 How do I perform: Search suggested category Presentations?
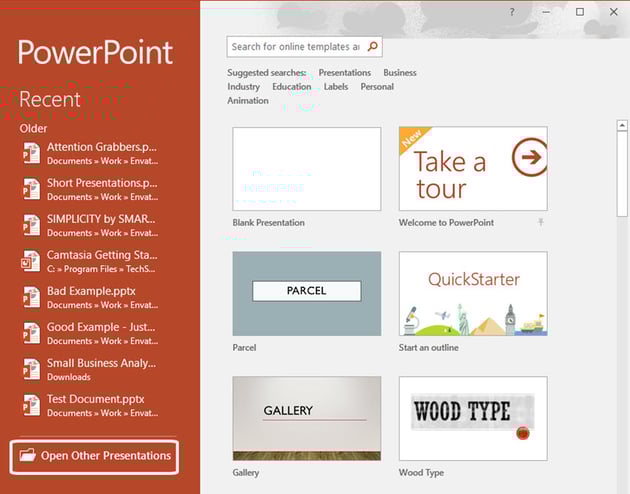[x=345, y=73]
